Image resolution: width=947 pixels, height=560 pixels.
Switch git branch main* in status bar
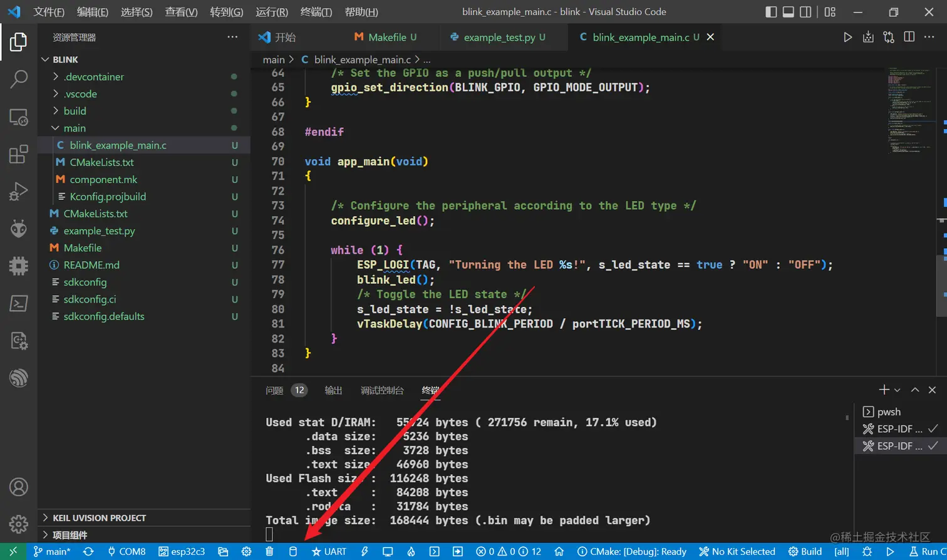[x=52, y=551]
